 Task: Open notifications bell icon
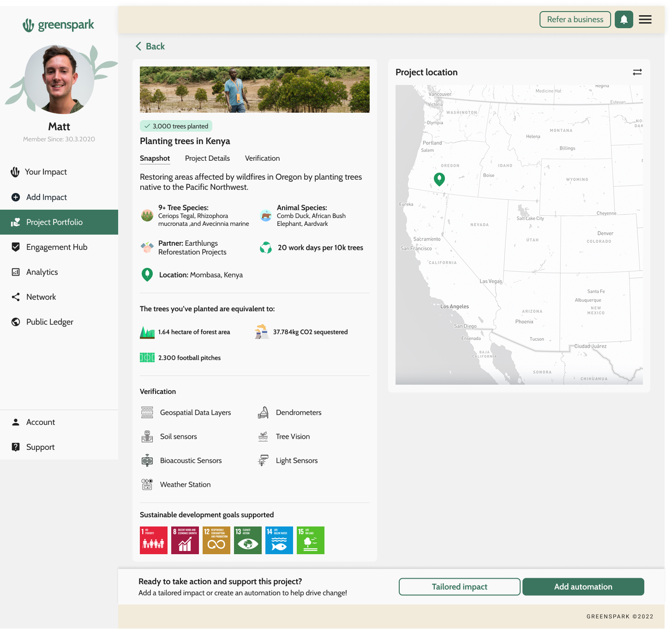pos(624,19)
